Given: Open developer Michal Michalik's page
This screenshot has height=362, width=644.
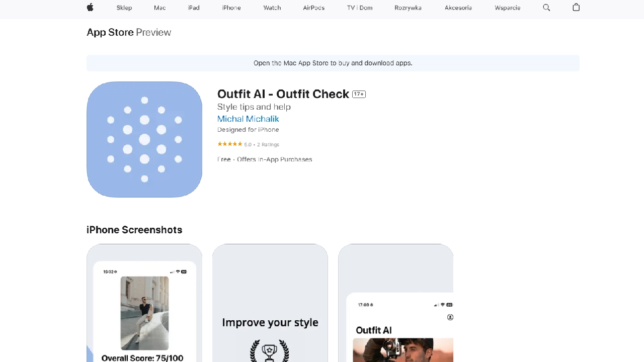Looking at the screenshot, I should pos(248,119).
